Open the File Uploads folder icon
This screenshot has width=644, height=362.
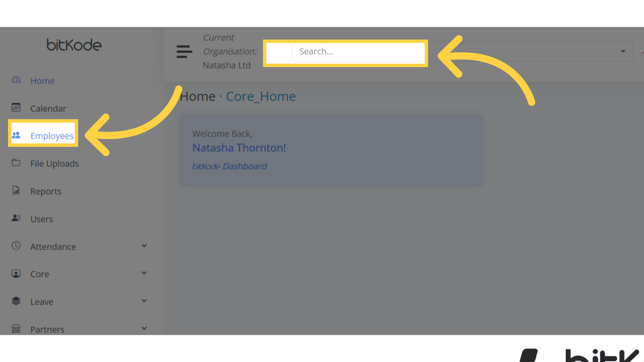coord(16,163)
